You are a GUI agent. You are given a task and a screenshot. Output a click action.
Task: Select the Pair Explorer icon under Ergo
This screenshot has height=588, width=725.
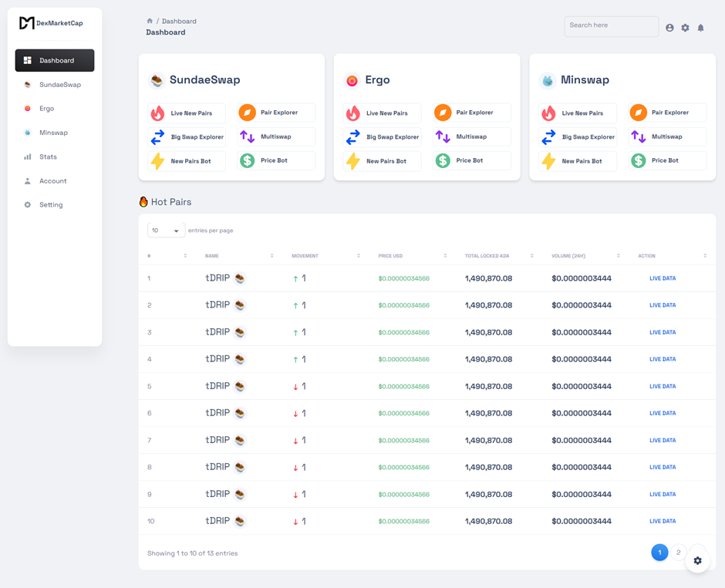click(x=443, y=113)
